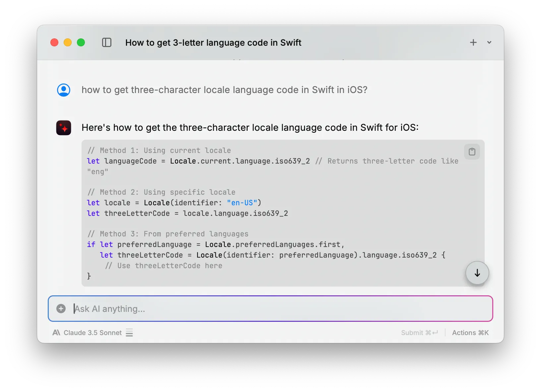Open the Claude 3.5 Sonnet model selector
541x392 pixels.
point(92,333)
